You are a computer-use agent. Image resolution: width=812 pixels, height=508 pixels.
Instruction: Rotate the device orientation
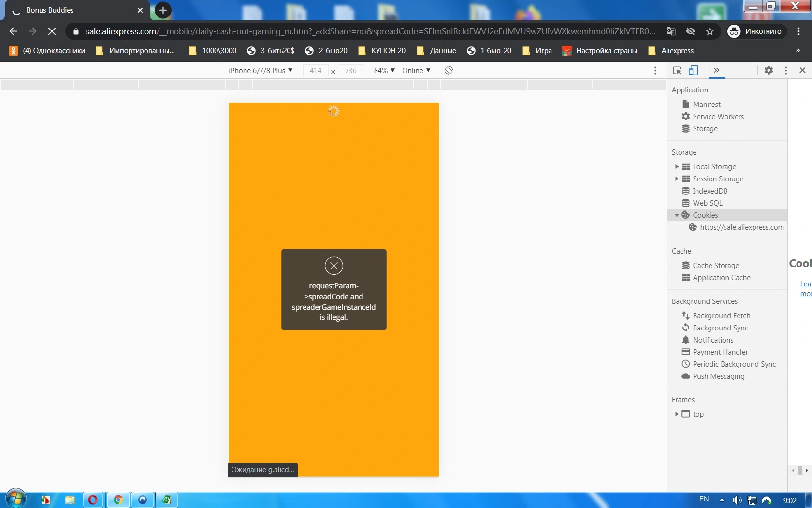pyautogui.click(x=449, y=71)
